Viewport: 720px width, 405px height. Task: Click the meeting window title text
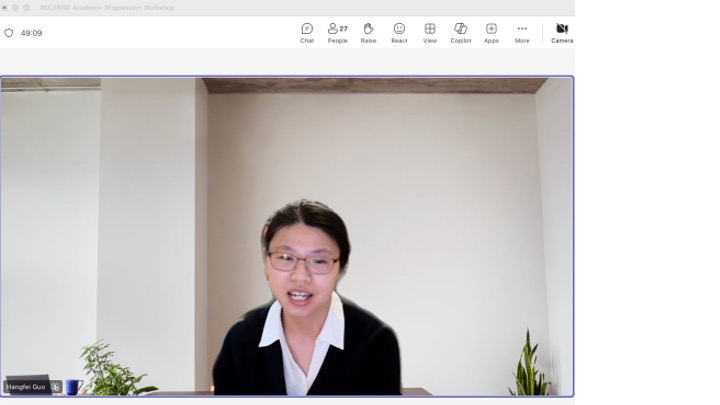click(107, 7)
